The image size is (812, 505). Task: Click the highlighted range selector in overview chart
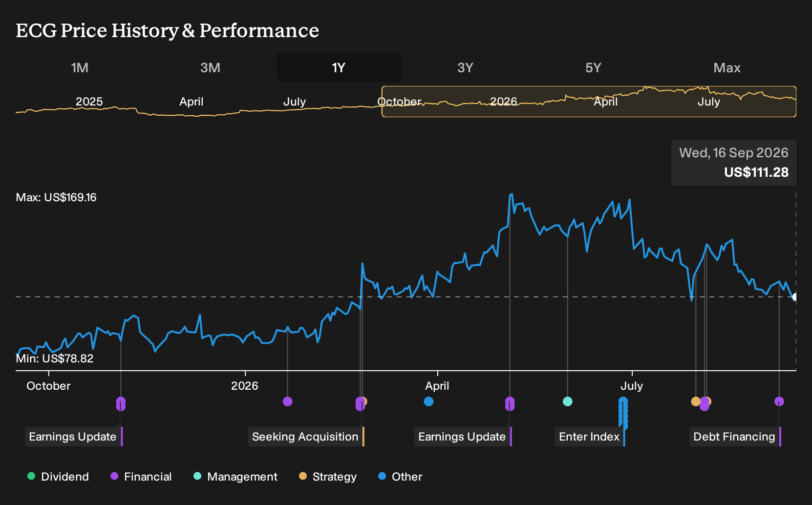tap(589, 102)
